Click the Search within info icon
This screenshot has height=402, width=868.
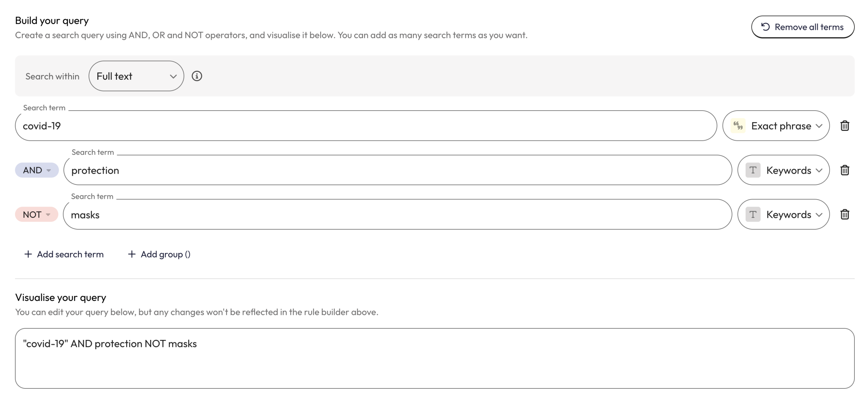pos(197,76)
